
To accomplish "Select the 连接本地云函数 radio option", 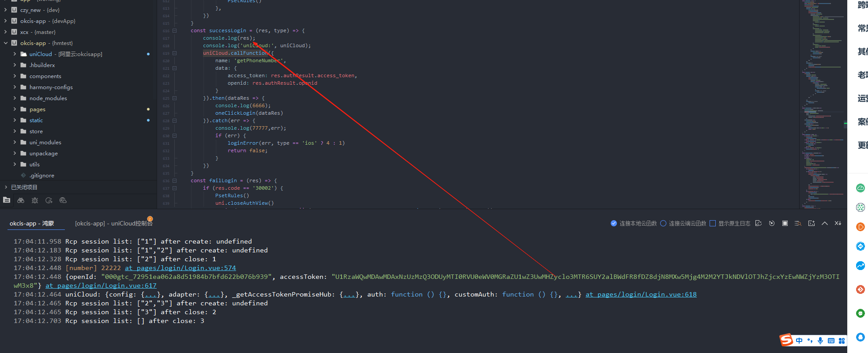I will (614, 223).
